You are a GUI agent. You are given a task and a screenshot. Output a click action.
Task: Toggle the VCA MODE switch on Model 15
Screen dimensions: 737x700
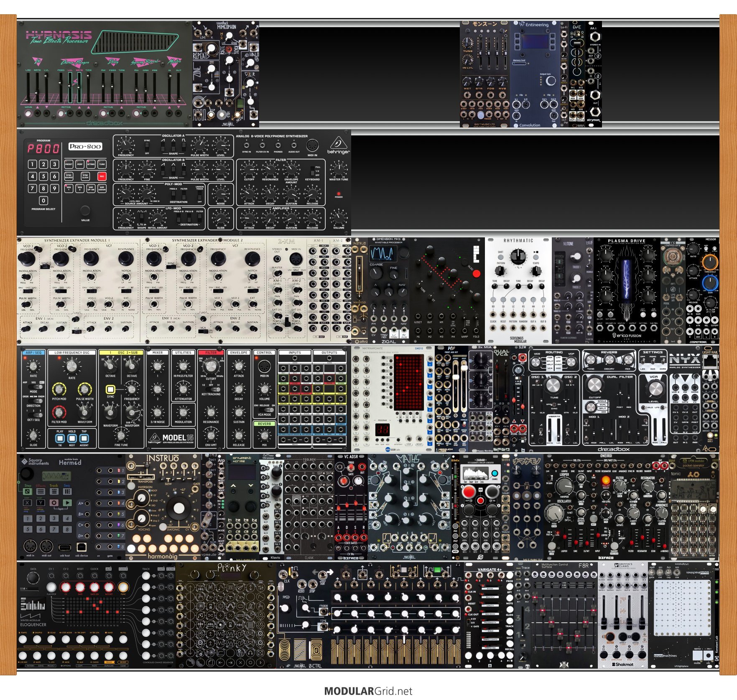266,410
